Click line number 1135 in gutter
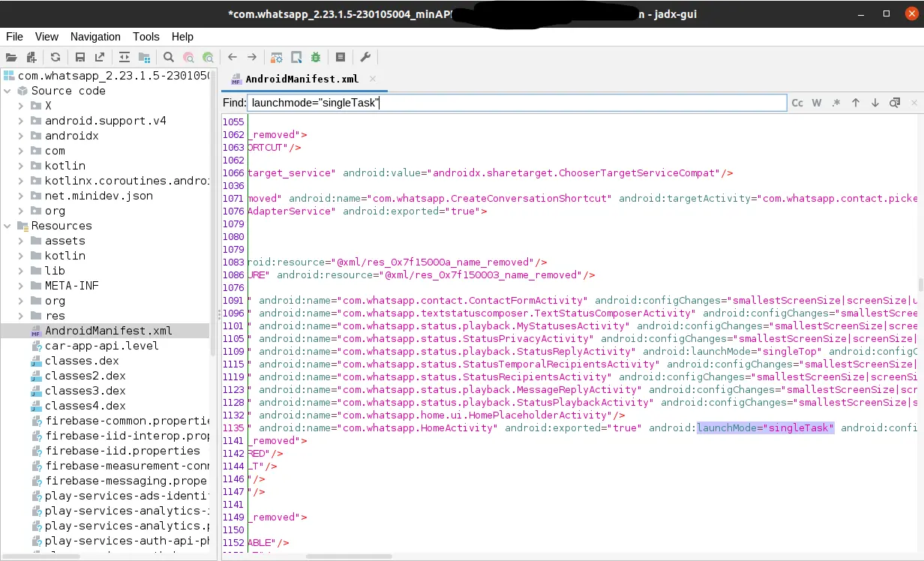This screenshot has height=561, width=924. tap(233, 427)
